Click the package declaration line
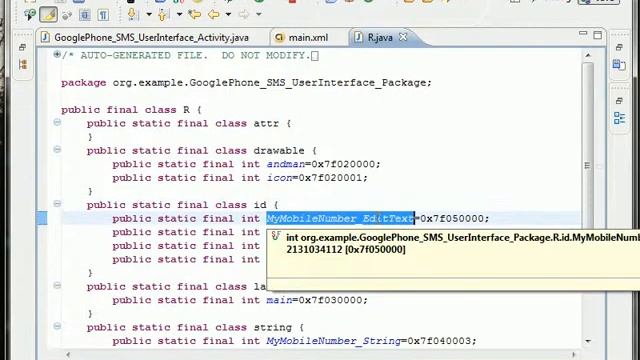640x360 pixels. (x=246, y=83)
